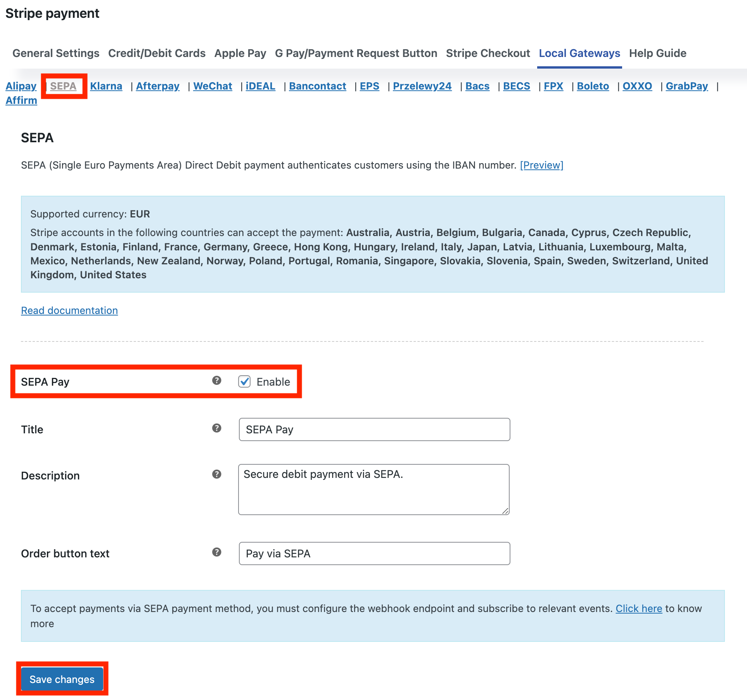Open the OXXO gateway page

click(637, 86)
